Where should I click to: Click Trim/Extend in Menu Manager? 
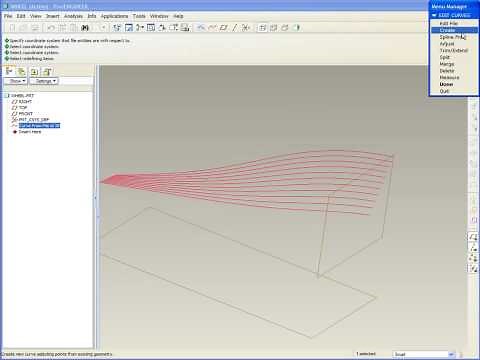click(x=454, y=50)
